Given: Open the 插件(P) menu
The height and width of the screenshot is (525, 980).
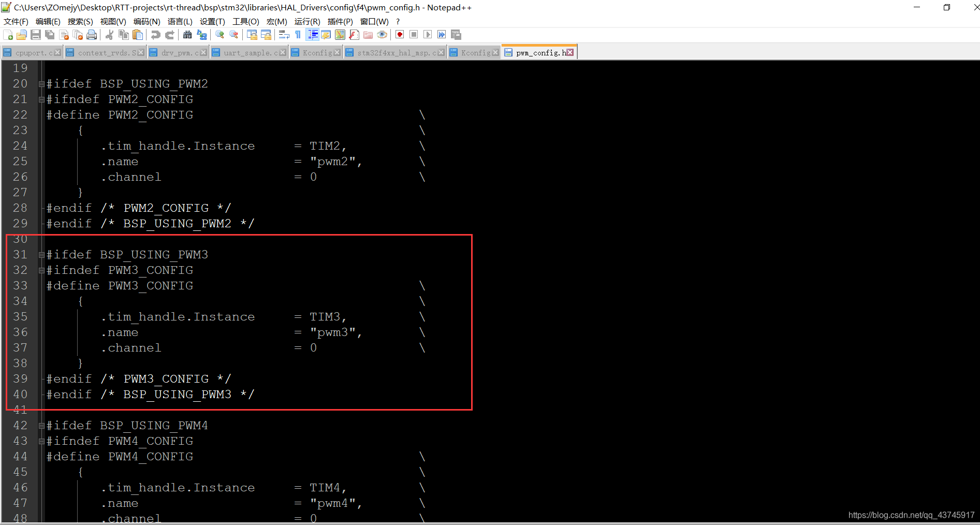Looking at the screenshot, I should 340,21.
